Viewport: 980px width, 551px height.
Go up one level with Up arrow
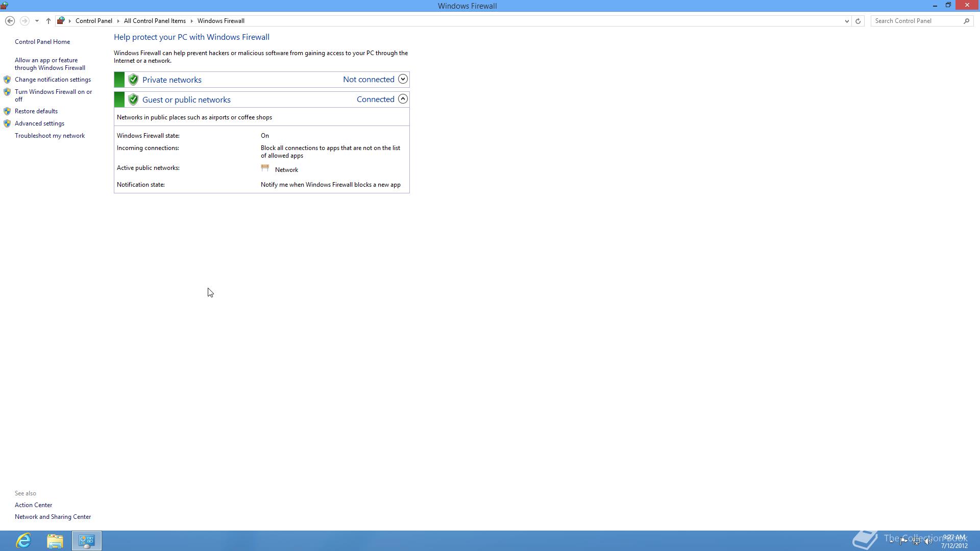pos(48,21)
